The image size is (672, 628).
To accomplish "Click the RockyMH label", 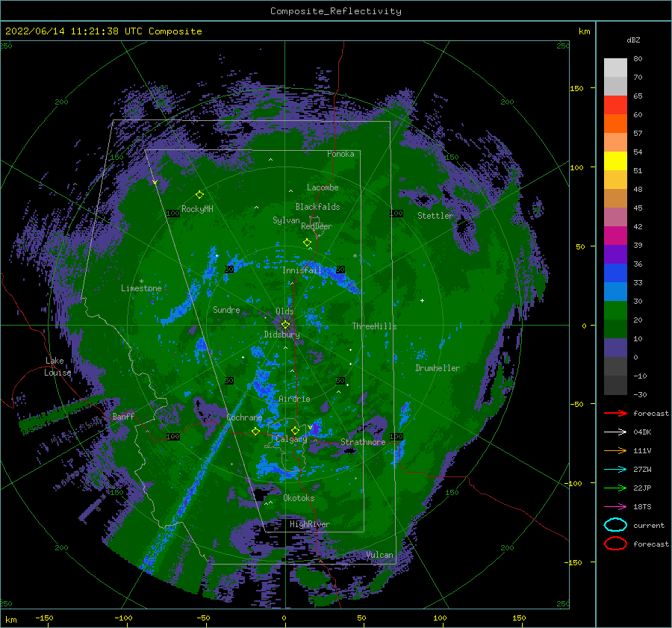I will 197,209.
